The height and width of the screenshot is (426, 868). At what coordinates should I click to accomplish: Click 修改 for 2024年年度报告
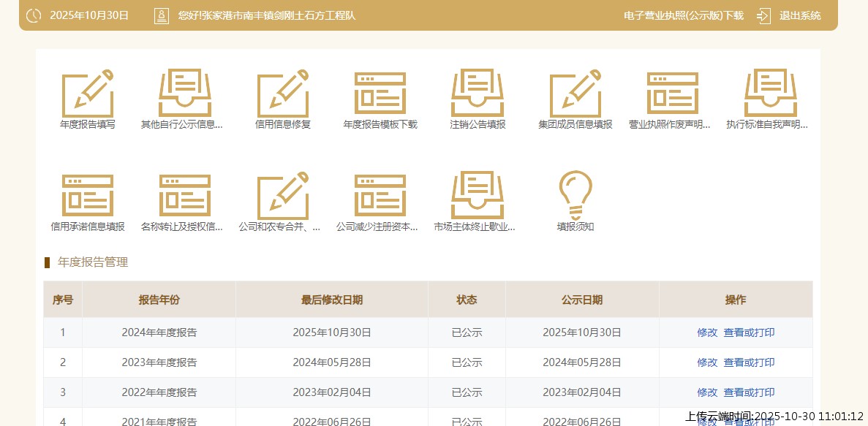tap(707, 332)
